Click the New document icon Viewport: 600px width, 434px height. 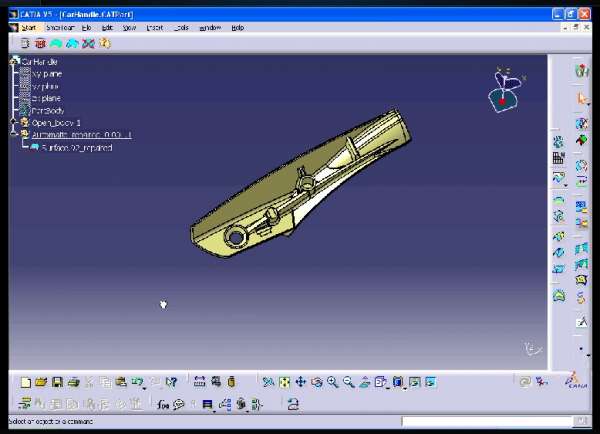(25, 382)
